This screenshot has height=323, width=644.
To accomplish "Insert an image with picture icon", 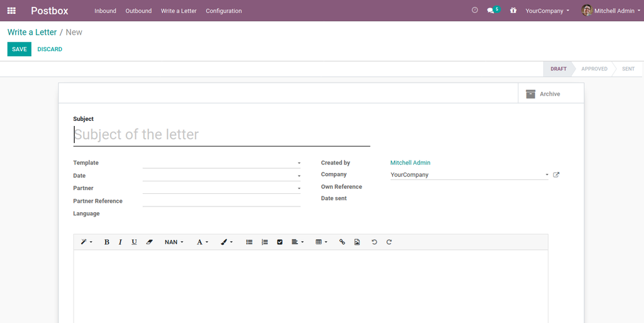I will [x=357, y=242].
